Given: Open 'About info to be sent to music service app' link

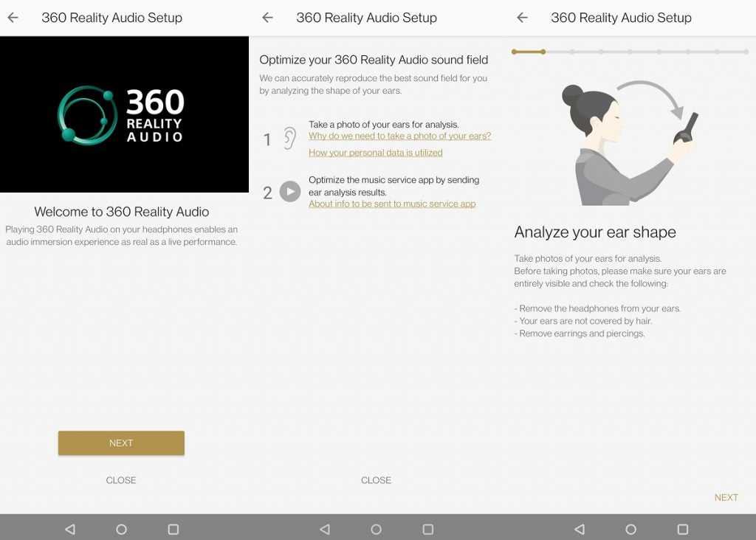Looking at the screenshot, I should [x=392, y=204].
